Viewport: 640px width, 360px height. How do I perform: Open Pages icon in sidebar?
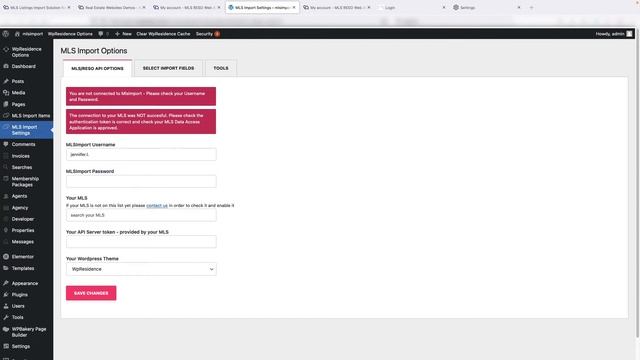click(x=6, y=104)
